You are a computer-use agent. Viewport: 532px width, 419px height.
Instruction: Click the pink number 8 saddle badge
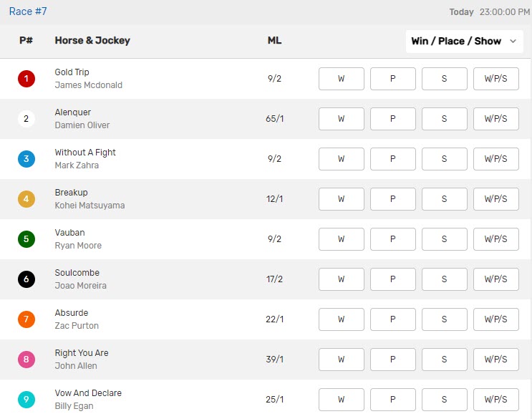26,360
